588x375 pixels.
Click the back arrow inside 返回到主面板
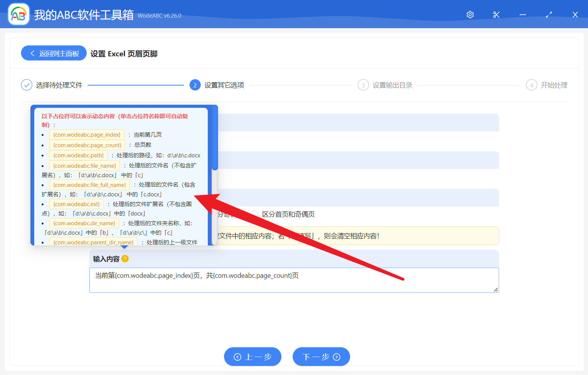tap(32, 53)
